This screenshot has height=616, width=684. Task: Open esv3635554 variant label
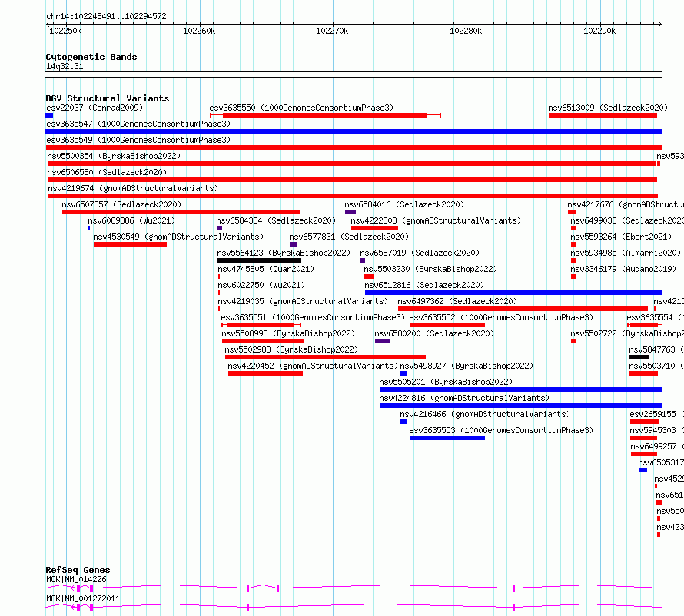pos(656,317)
